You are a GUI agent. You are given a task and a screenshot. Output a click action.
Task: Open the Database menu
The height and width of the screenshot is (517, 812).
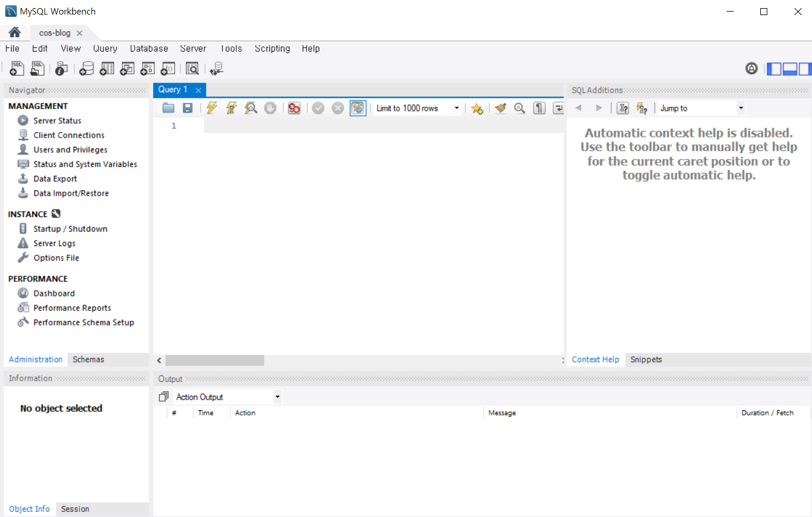[149, 49]
